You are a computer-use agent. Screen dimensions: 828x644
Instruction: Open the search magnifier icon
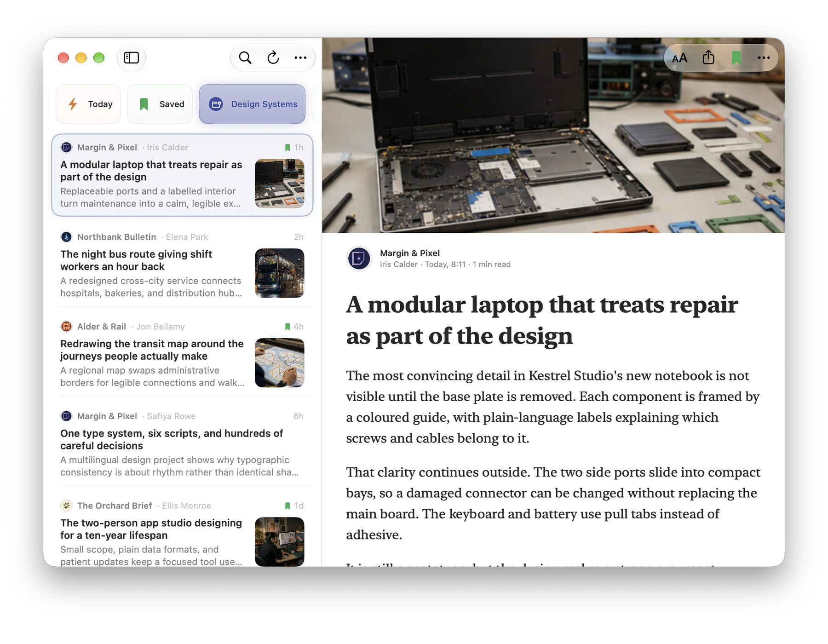click(245, 57)
